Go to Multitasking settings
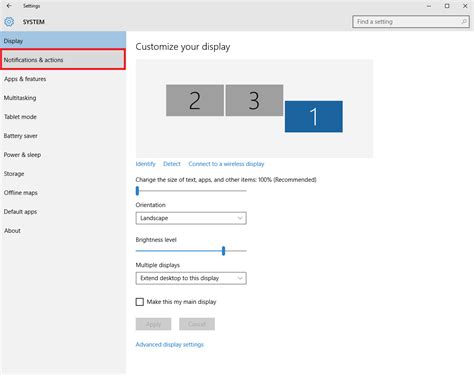The width and height of the screenshot is (474, 375). pos(63,98)
